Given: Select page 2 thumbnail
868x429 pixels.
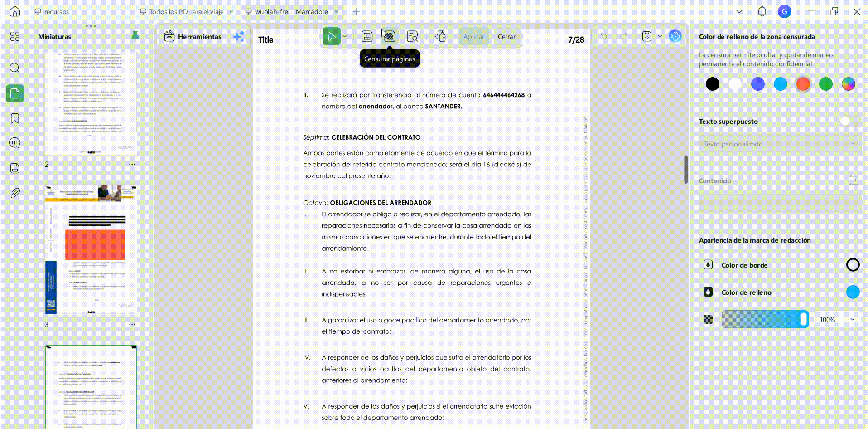Looking at the screenshot, I should point(91,103).
